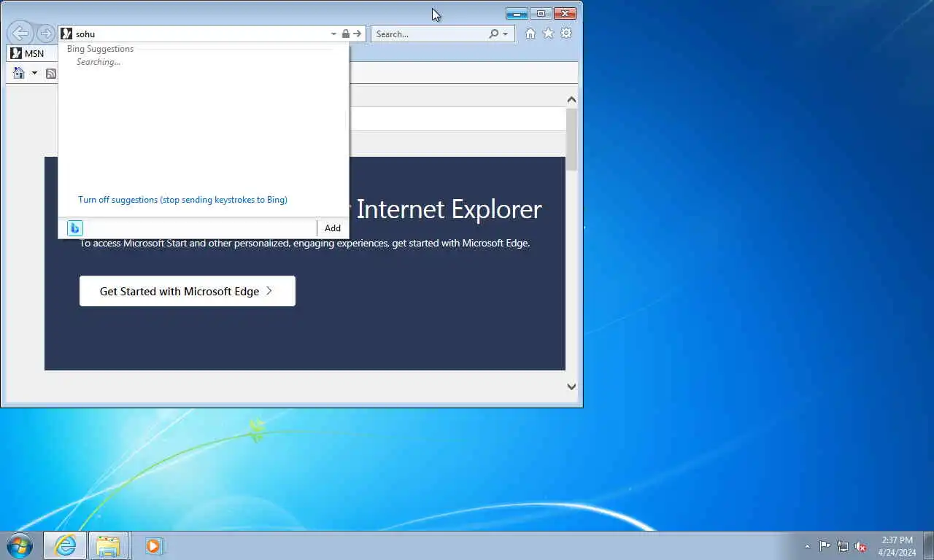934x560 pixels.
Task: Click the Home icon in the command bar
Action: coord(19,73)
